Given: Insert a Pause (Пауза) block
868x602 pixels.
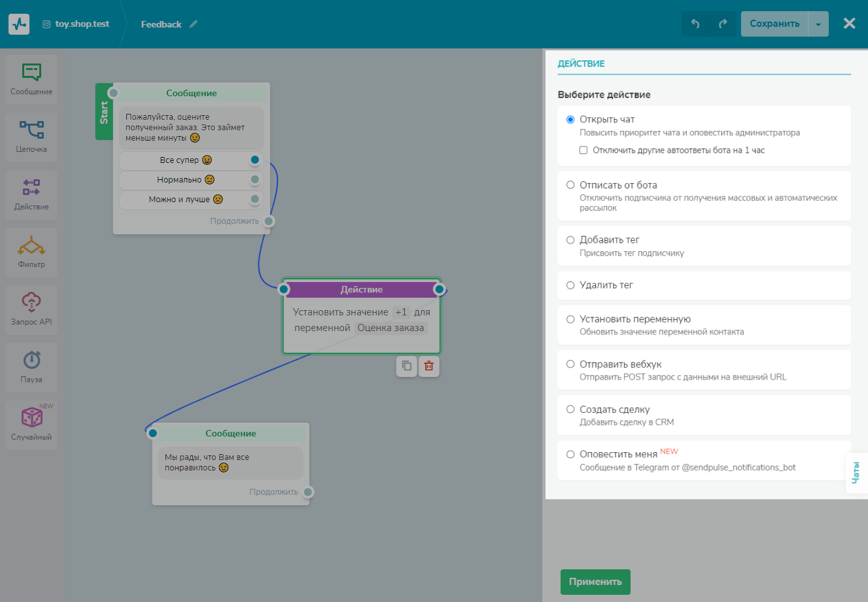Looking at the screenshot, I should click(31, 367).
